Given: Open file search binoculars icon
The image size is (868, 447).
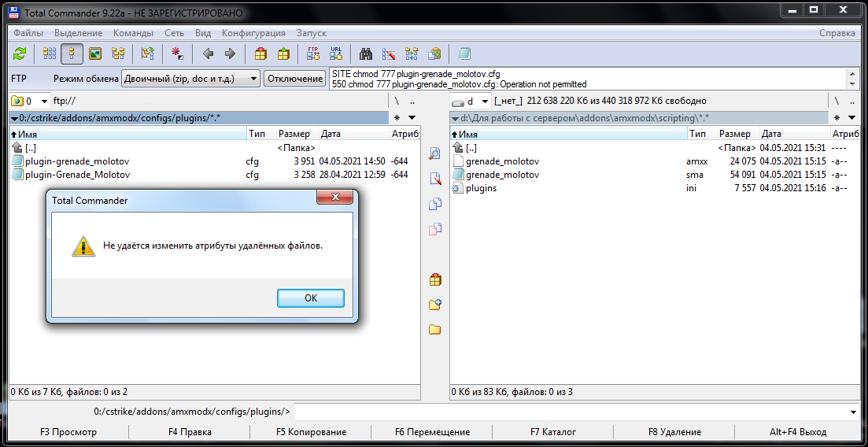Looking at the screenshot, I should [x=365, y=54].
